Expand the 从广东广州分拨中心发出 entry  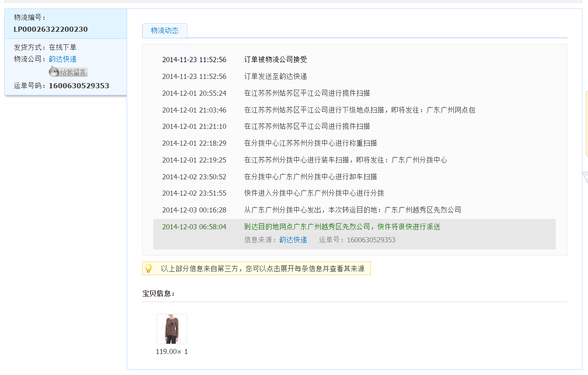pyautogui.click(x=352, y=210)
